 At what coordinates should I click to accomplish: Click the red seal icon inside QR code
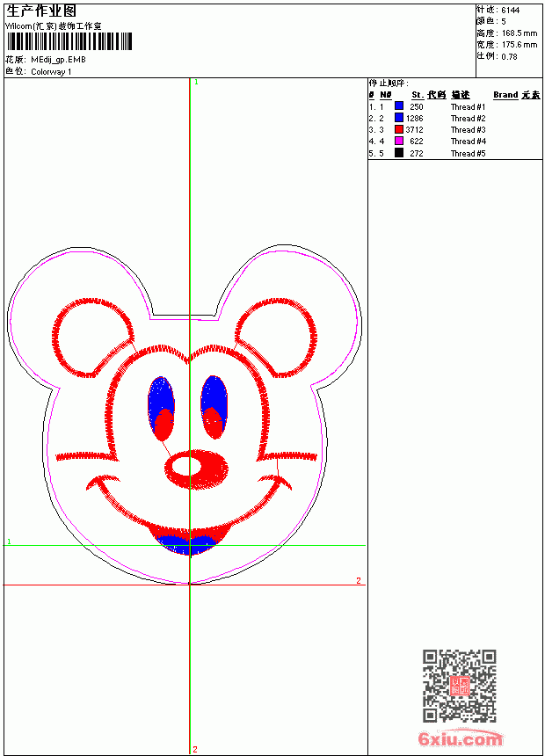[x=460, y=686]
